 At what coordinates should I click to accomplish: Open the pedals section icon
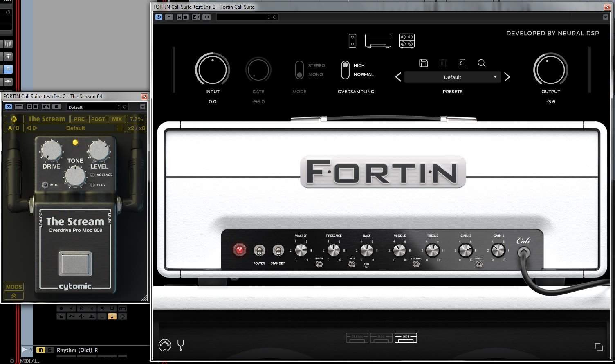[352, 41]
